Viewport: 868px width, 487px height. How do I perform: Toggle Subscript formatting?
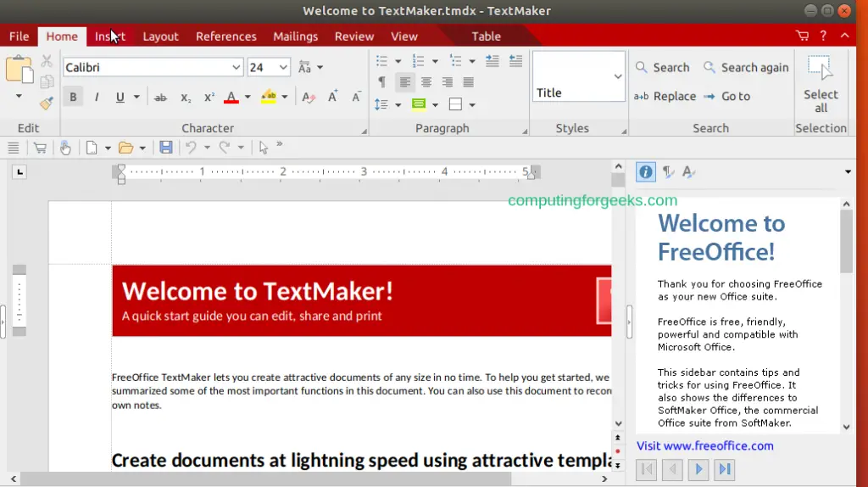click(186, 98)
